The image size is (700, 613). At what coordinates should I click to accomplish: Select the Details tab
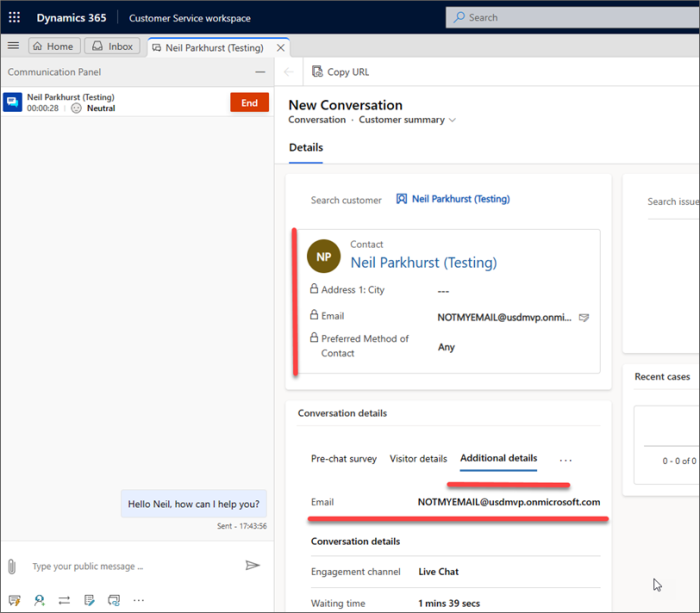point(306,148)
